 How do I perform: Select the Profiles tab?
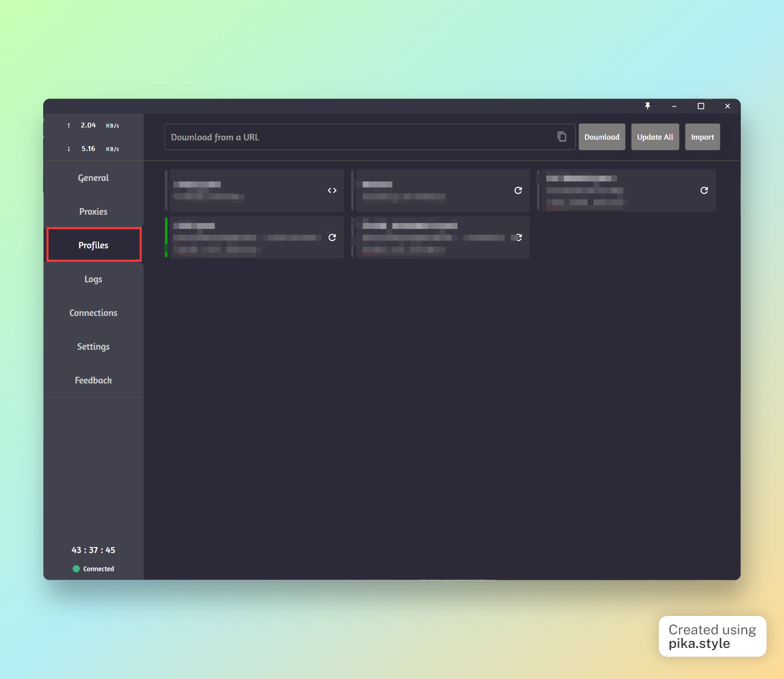(x=93, y=245)
